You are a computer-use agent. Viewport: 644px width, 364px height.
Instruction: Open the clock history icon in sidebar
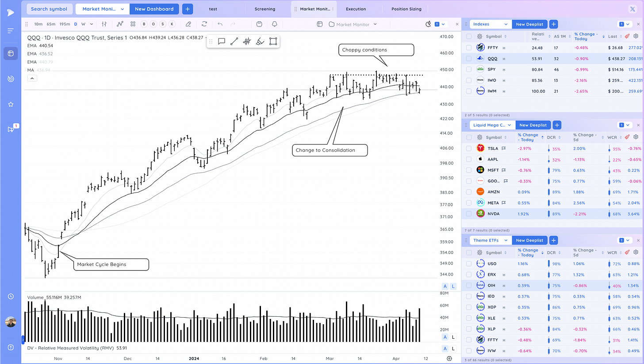point(11,296)
